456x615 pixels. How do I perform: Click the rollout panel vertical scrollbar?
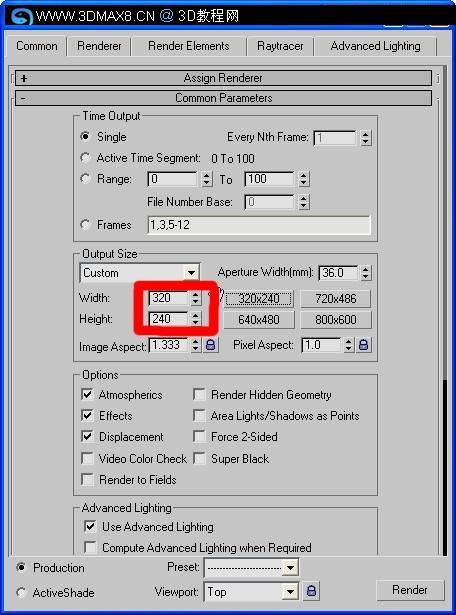[x=444, y=310]
